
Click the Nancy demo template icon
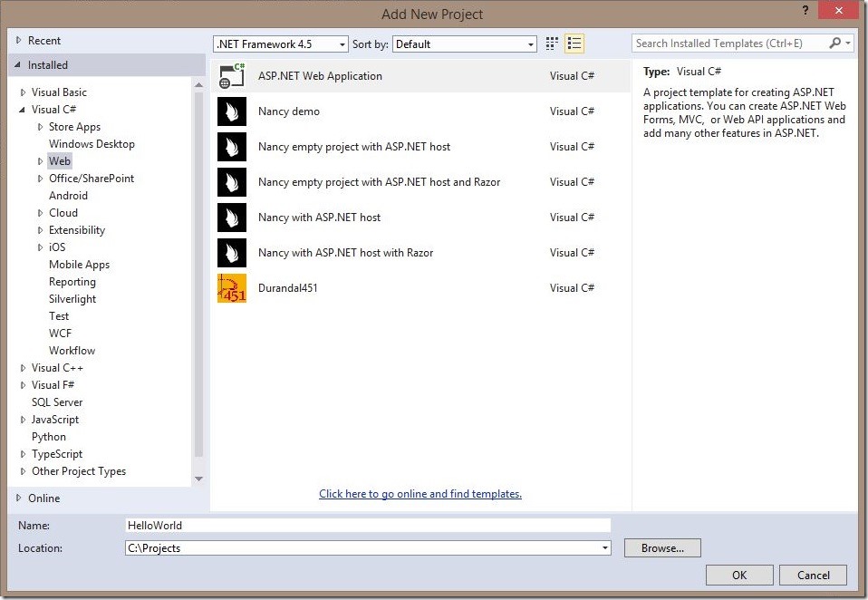tap(231, 111)
